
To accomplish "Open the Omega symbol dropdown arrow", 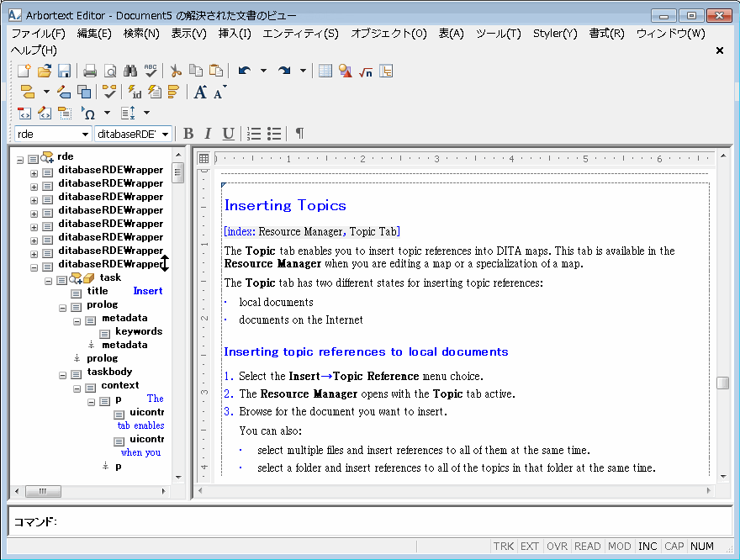I will (107, 113).
